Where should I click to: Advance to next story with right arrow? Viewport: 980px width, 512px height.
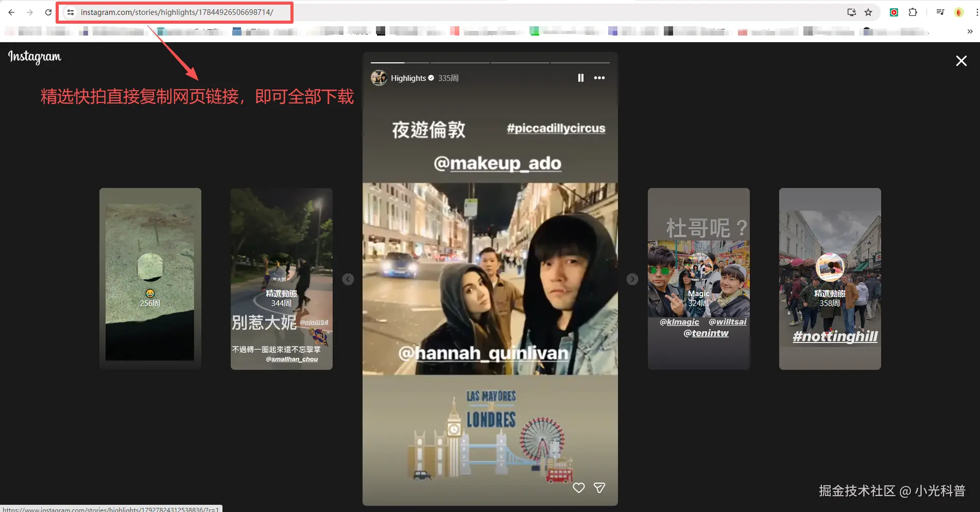pos(632,279)
